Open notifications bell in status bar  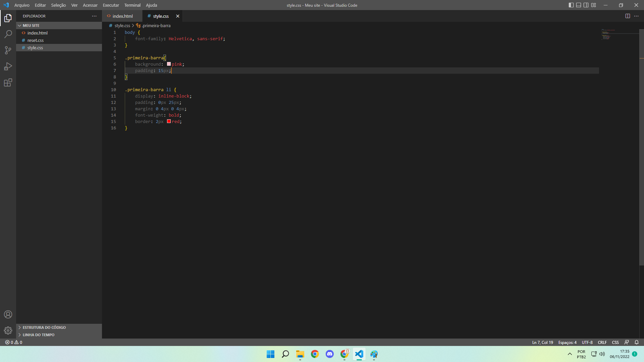point(637,342)
